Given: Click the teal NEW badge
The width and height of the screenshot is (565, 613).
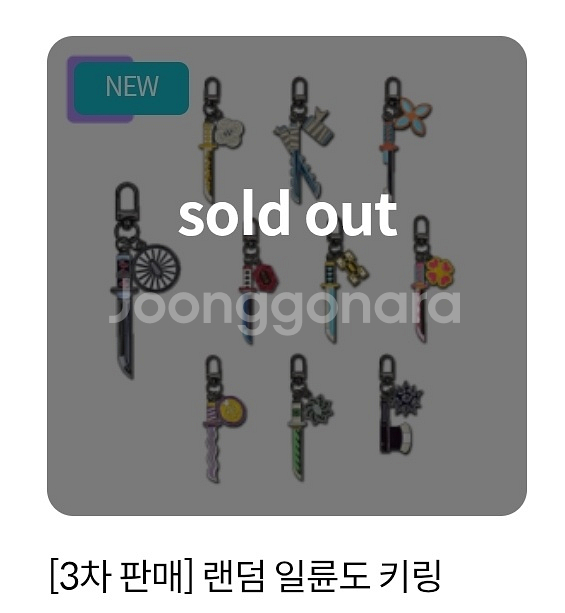Looking at the screenshot, I should (132, 88).
